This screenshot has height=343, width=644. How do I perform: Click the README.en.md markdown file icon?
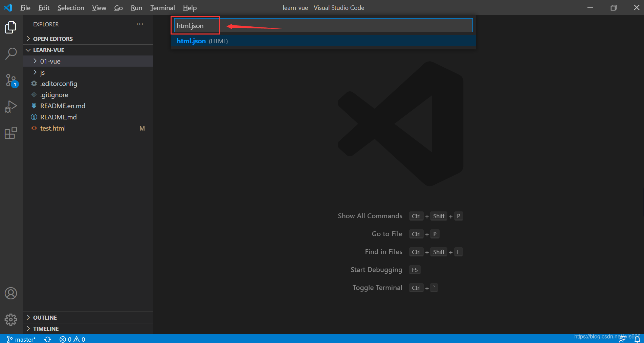coord(34,106)
